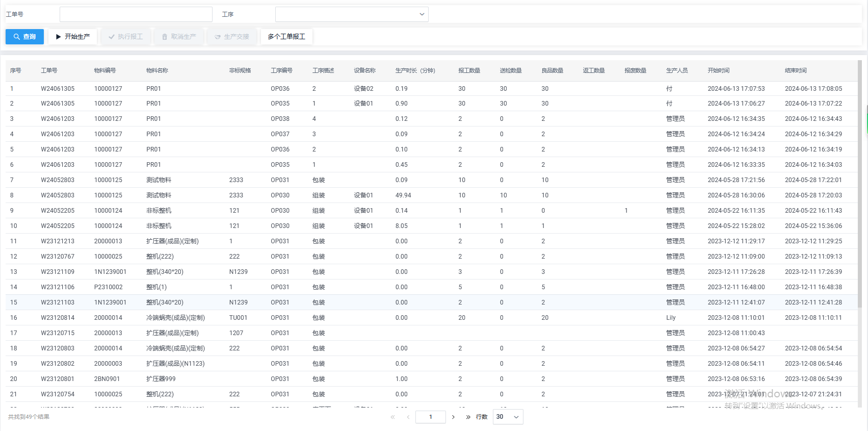Open the 工序 dropdown
Image resolution: width=868 pixels, height=431 pixels.
[x=352, y=14]
